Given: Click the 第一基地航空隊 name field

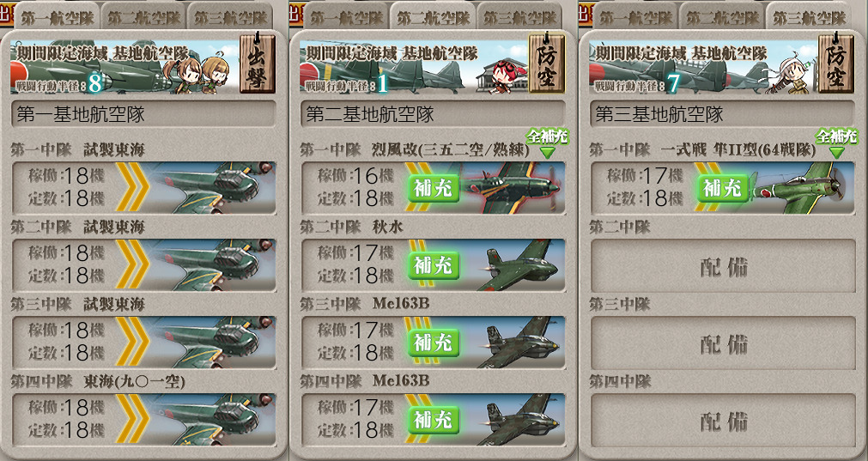Looking at the screenshot, I should click(x=143, y=114).
